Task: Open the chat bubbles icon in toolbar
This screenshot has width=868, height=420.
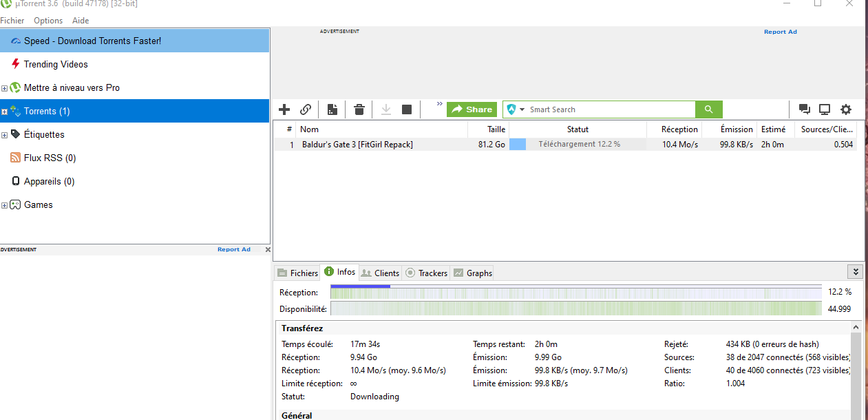Action: click(x=804, y=109)
